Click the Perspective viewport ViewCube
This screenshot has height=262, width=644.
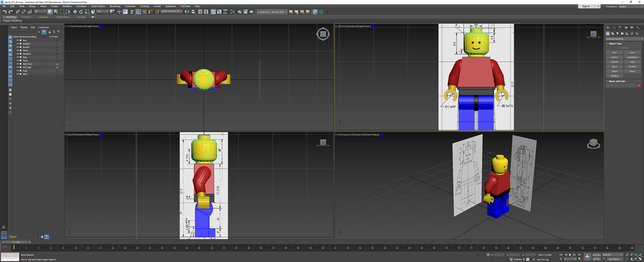(593, 144)
